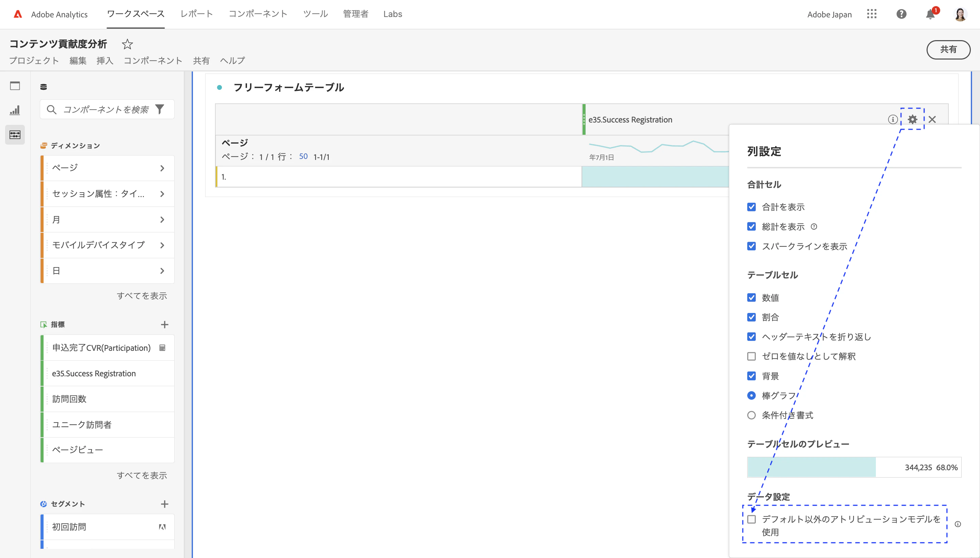Open the 管理者 menu
Image resolution: width=980 pixels, height=558 pixels.
pos(356,14)
